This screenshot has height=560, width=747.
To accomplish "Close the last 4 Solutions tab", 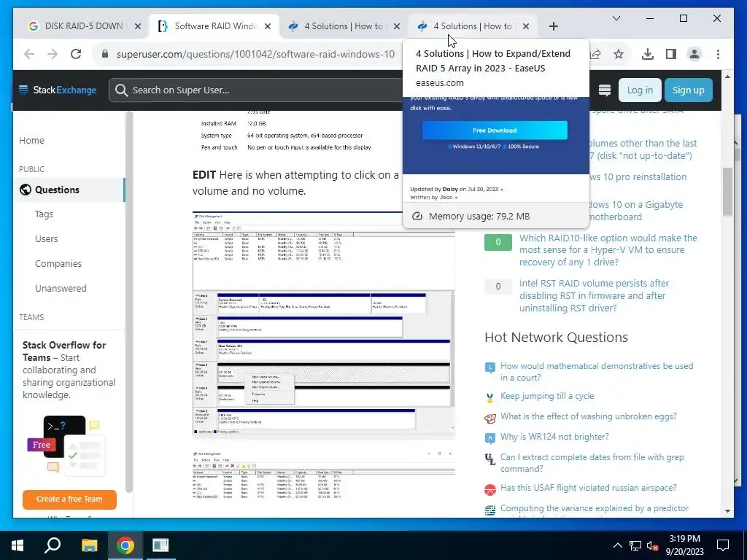I will coord(525,26).
